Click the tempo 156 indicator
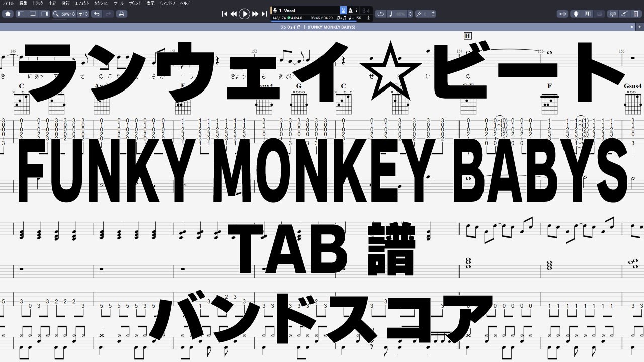644x362 pixels. [x=356, y=18]
